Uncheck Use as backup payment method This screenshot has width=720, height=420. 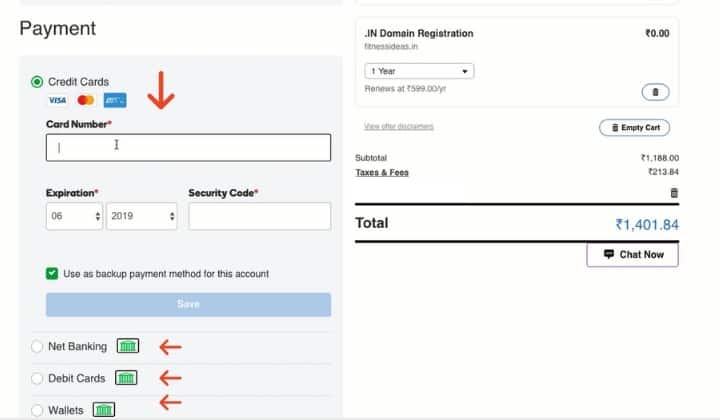[52, 273]
